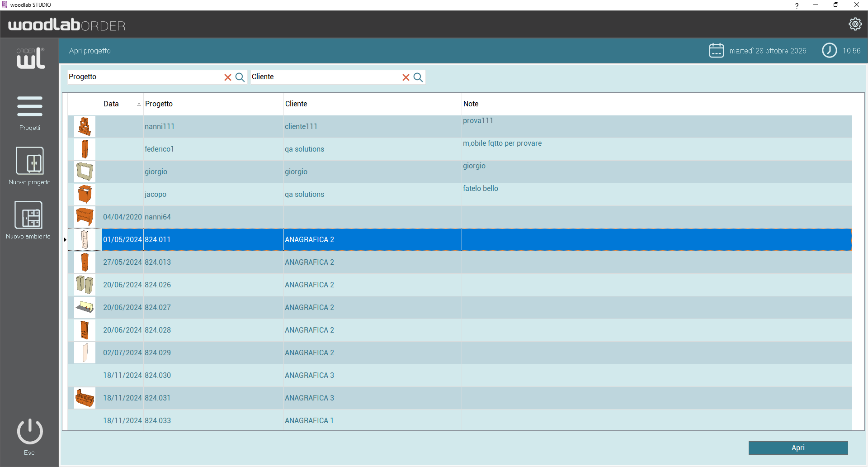Screen dimensions: 868x467
Task: Select the nanni111 project thumbnail
Action: [85, 127]
